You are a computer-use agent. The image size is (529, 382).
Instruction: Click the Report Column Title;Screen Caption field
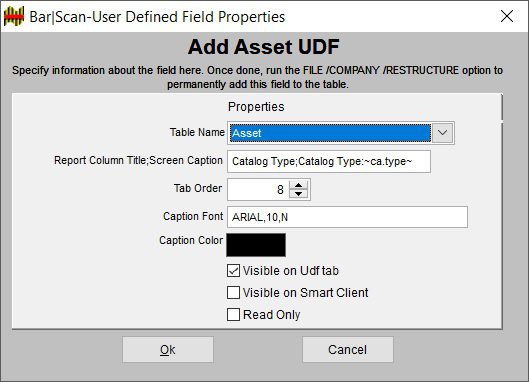[x=329, y=161]
